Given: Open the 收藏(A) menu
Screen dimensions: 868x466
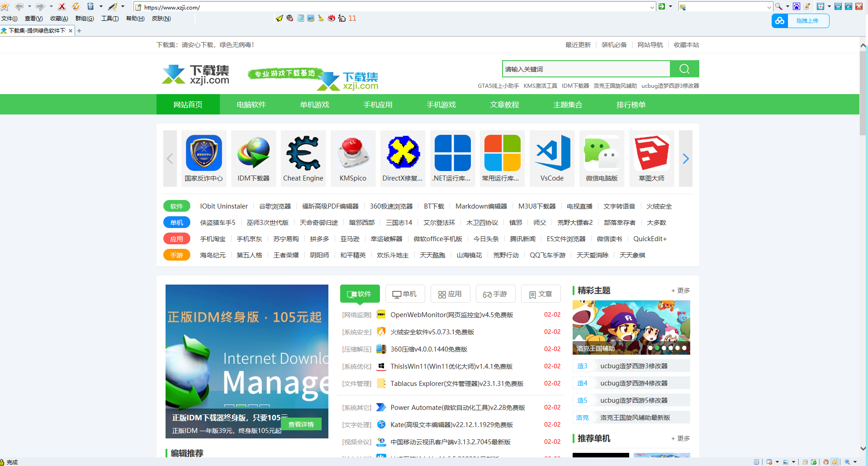Looking at the screenshot, I should (59, 18).
